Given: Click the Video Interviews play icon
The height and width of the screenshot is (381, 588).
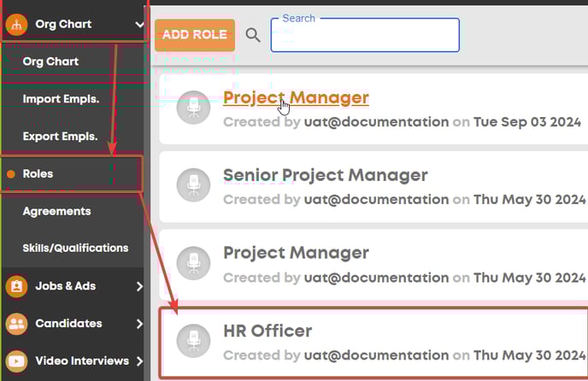Looking at the screenshot, I should [16, 361].
